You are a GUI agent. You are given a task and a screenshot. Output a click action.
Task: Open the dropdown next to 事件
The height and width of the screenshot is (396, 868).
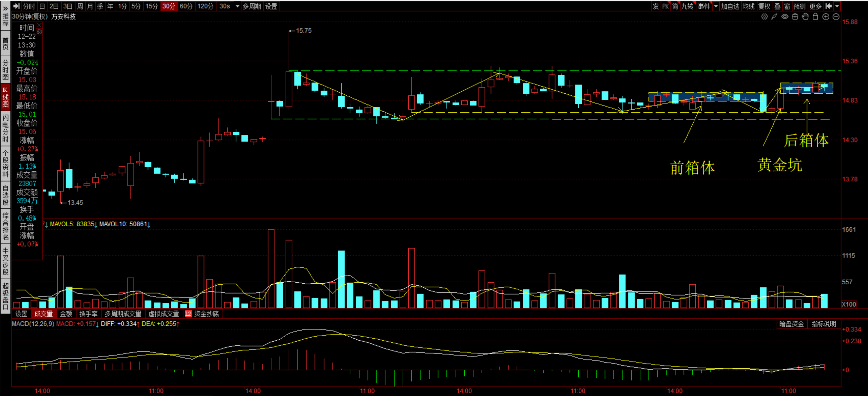point(716,6)
